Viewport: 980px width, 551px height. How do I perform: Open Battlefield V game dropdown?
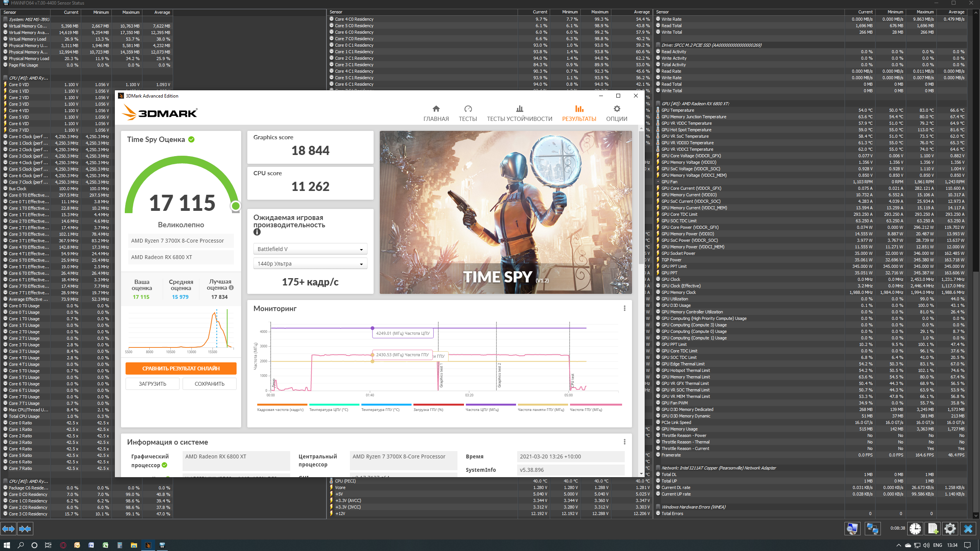[x=310, y=249]
